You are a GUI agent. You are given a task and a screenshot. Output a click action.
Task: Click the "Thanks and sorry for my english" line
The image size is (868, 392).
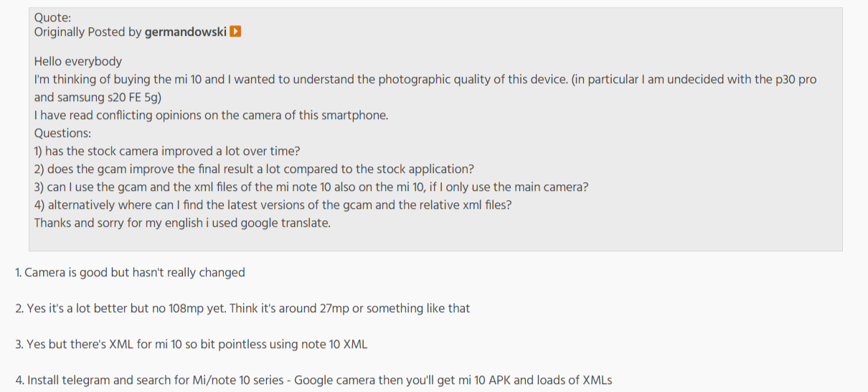[182, 223]
